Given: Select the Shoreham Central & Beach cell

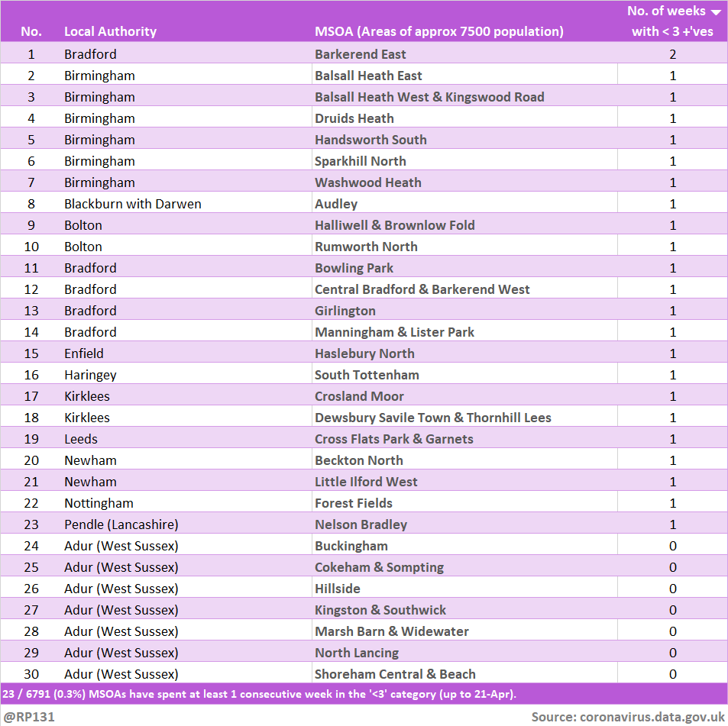Looking at the screenshot, I should 395,674.
